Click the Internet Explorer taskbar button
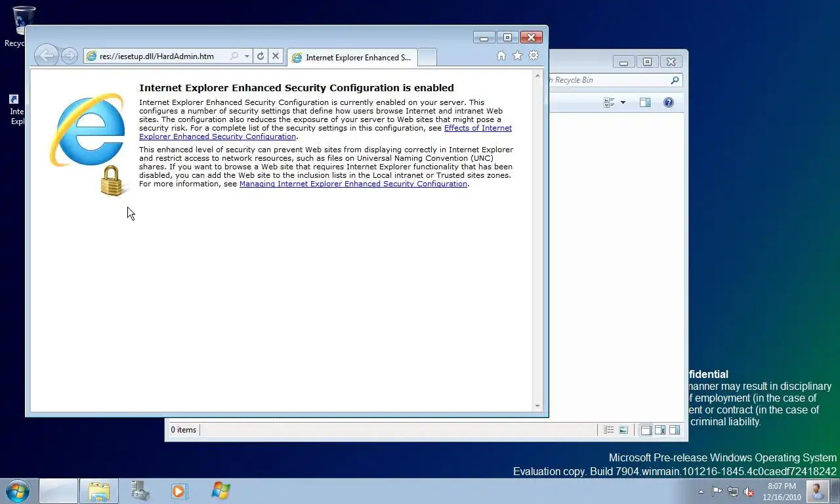840x504 pixels. tap(58, 491)
